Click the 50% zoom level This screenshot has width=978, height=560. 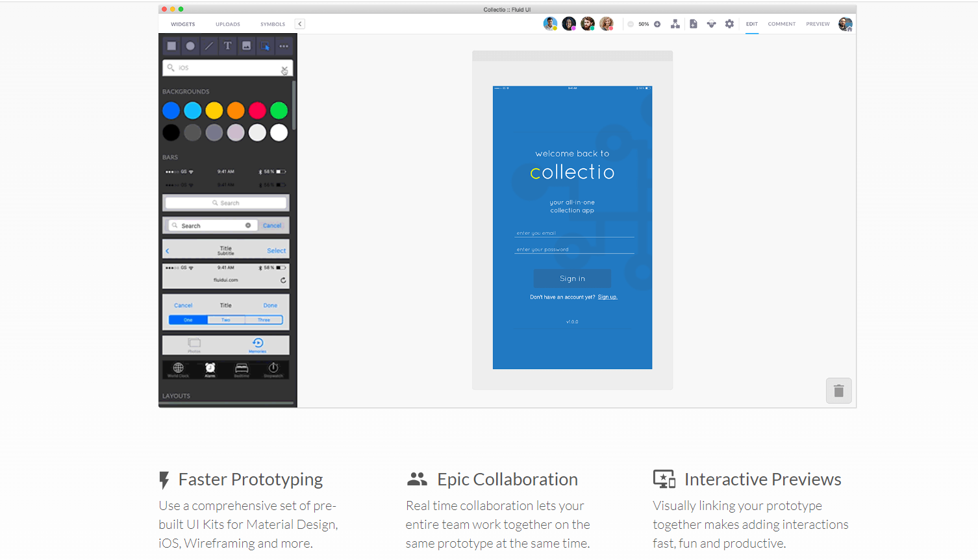[x=644, y=24]
